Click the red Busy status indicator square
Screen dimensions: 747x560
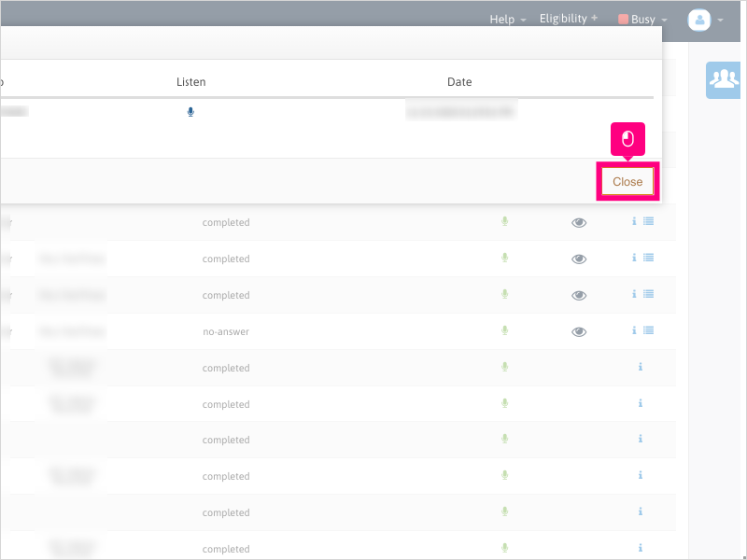tap(623, 19)
